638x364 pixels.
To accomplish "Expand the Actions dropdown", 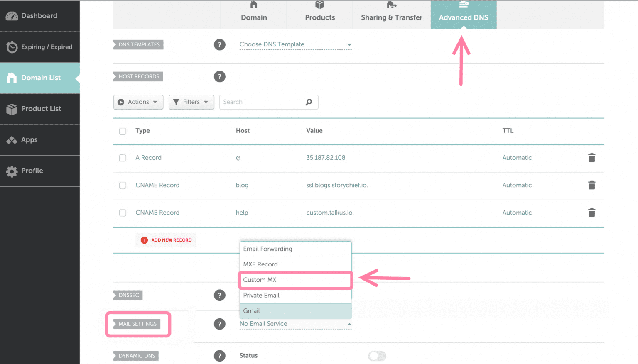I will coord(138,102).
